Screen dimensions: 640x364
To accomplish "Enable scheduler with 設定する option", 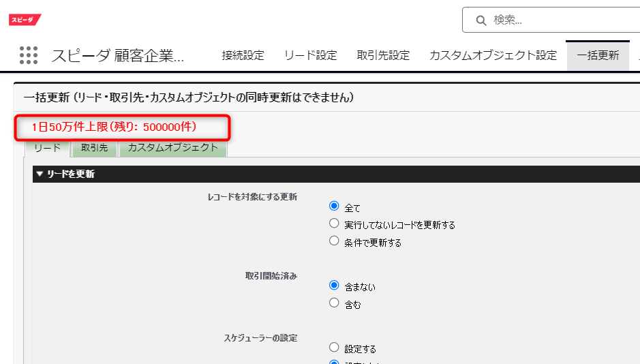I will point(334,348).
